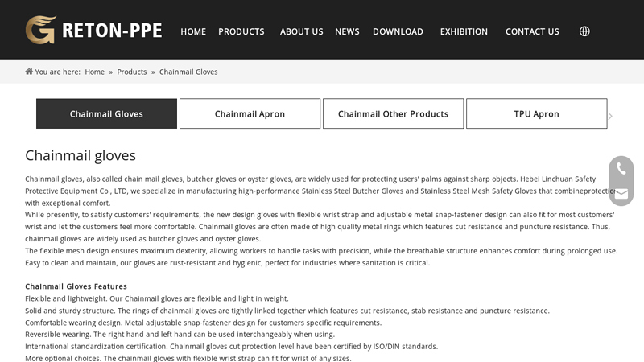Switch to the Chainmail Apron tab

tap(250, 114)
